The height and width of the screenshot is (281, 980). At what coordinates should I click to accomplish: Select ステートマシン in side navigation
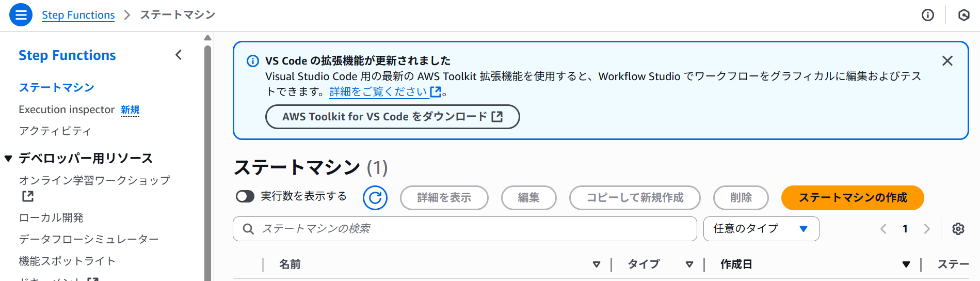tap(57, 88)
